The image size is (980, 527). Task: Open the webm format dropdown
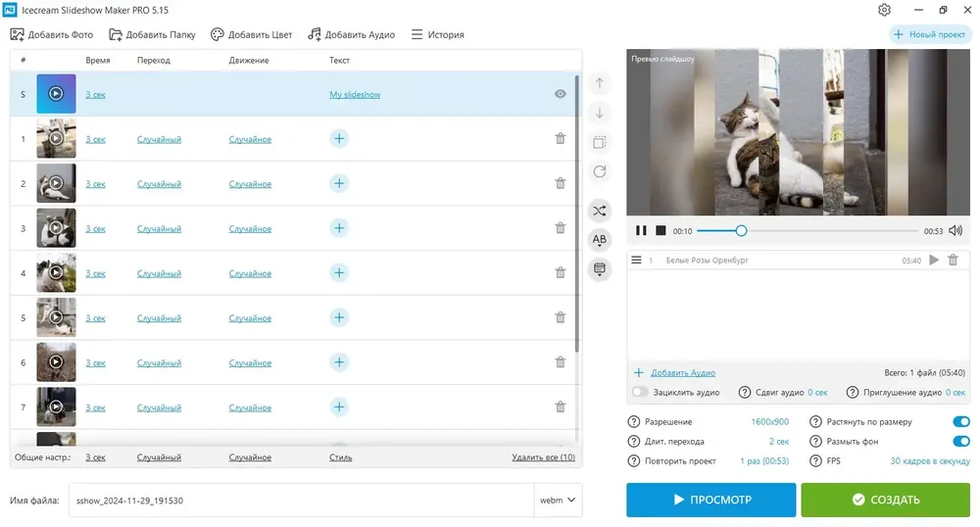coord(559,501)
